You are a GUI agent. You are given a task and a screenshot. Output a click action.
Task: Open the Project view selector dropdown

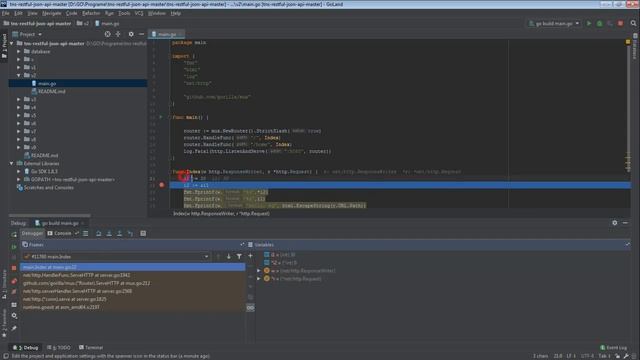pos(27,34)
